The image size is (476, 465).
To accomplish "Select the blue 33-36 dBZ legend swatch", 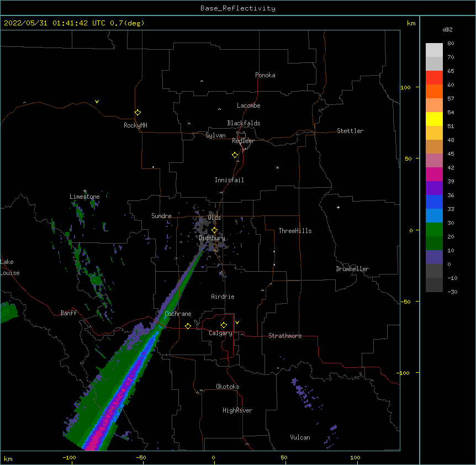I will click(434, 202).
